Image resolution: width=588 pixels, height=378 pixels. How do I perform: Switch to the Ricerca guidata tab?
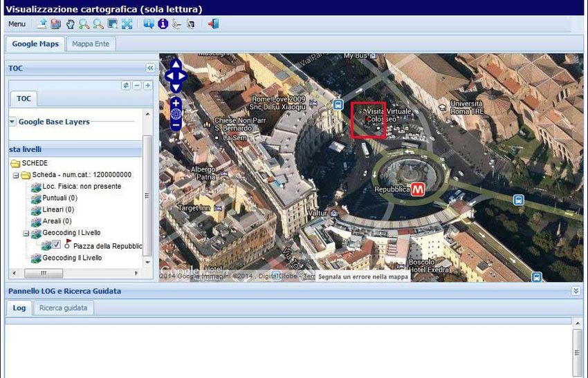tap(64, 308)
